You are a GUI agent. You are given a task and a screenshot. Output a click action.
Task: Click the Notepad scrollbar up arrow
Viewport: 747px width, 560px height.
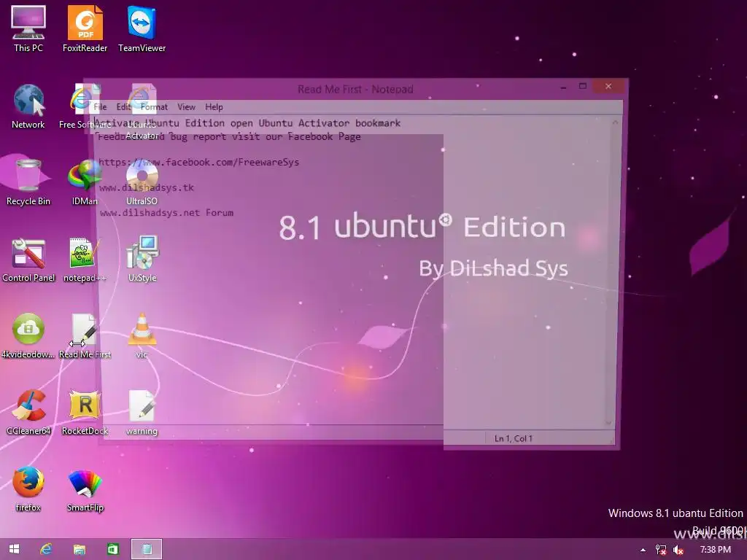pos(615,122)
